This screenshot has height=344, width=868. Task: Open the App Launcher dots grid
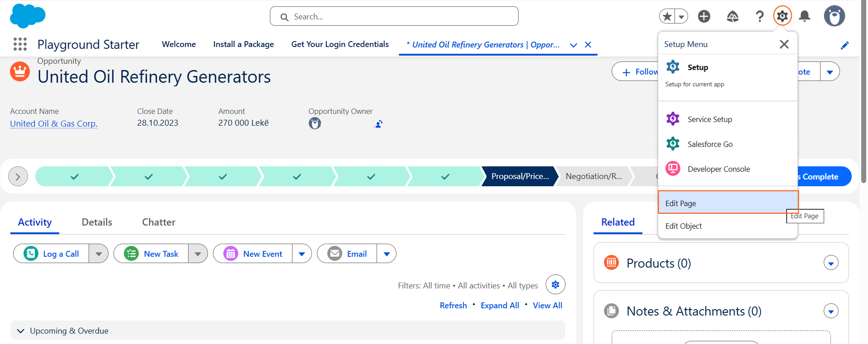(x=20, y=44)
